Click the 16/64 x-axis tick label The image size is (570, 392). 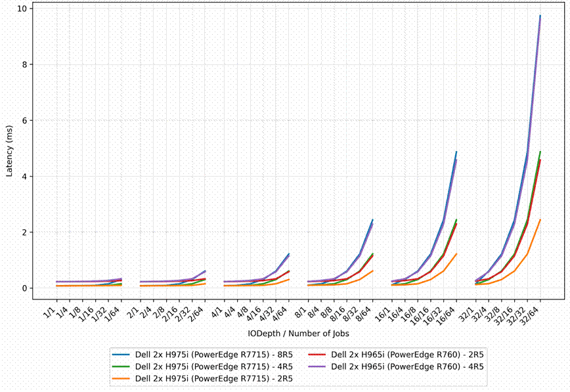click(x=447, y=316)
